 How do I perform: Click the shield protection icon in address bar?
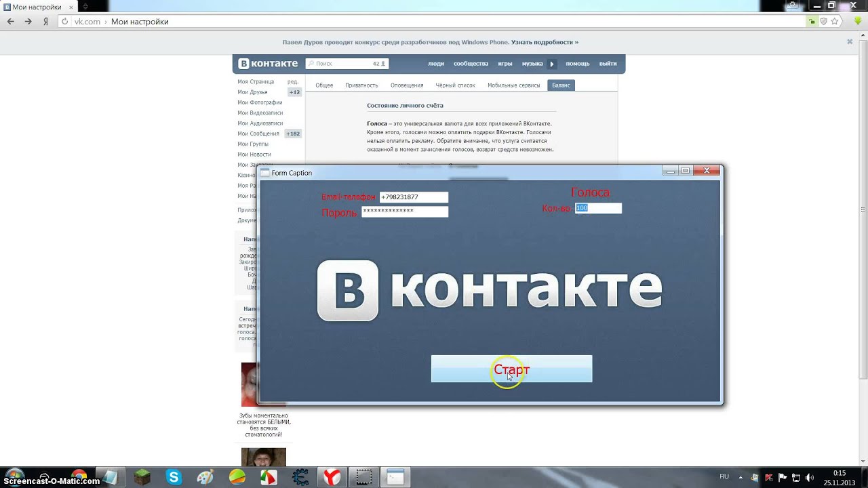[x=824, y=22]
